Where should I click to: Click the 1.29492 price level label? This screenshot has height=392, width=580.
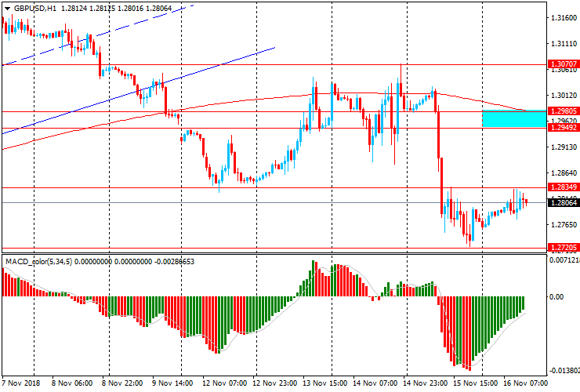(x=564, y=127)
